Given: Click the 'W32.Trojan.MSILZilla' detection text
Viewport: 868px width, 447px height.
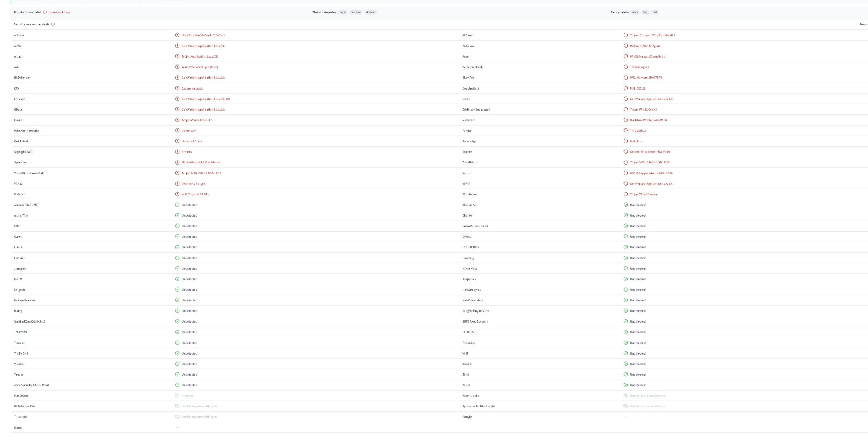Looking at the screenshot, I should click(195, 194).
